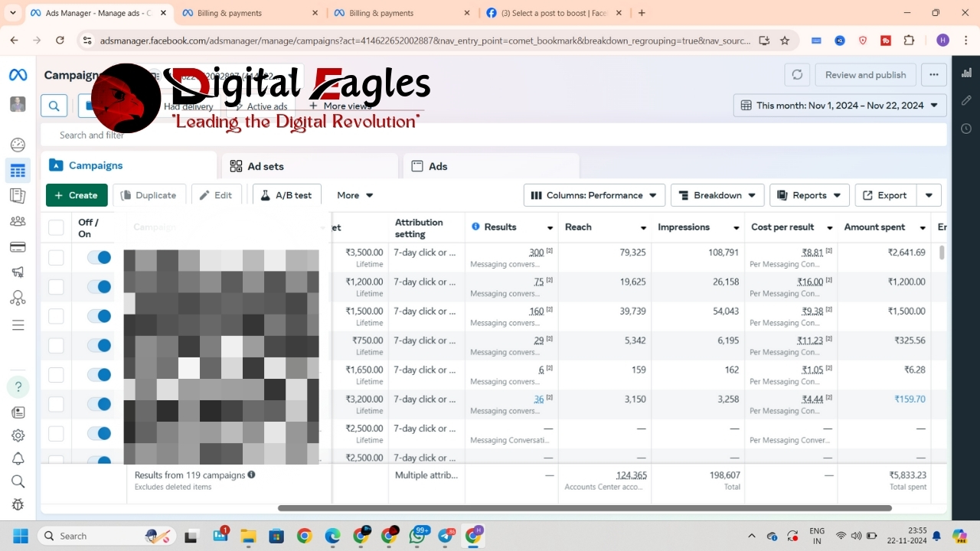980x551 pixels.
Task: Toggle off campaign with ₹1,200.00 budget
Action: tap(99, 287)
